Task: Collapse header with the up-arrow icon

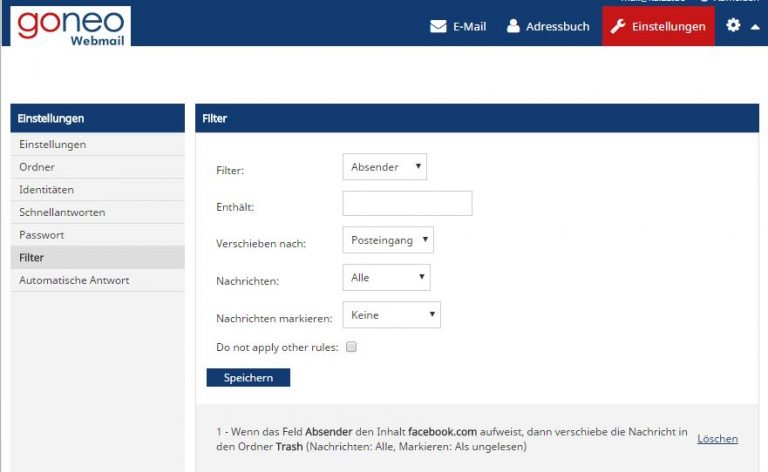Action: click(x=755, y=27)
